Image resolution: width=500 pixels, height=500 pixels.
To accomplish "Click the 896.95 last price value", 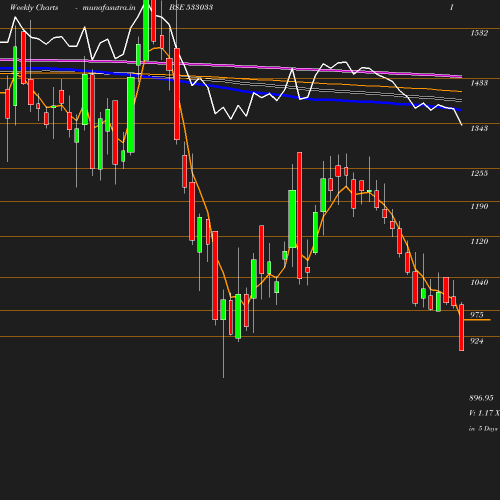I will click(481, 398).
